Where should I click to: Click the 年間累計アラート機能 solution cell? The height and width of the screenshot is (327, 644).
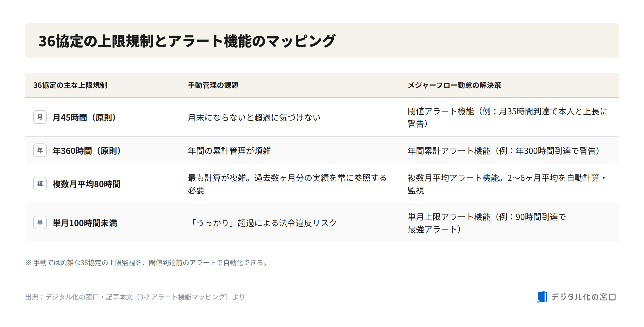click(x=505, y=151)
